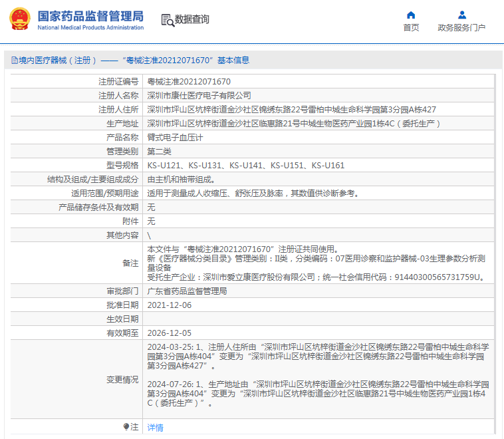Select approving department 广东省药品监督管理局
Image resolution: width=504 pixels, height=439 pixels.
187,291
